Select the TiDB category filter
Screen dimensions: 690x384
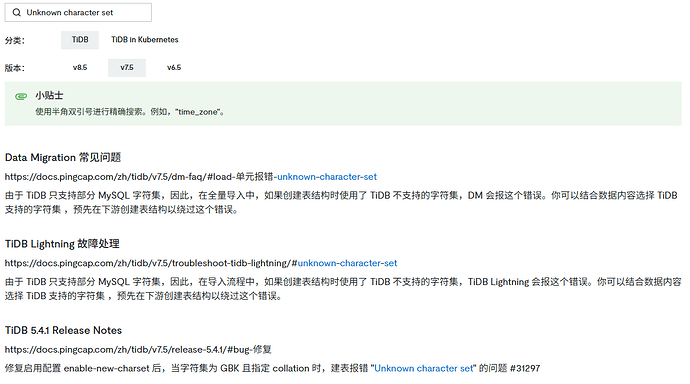coord(80,40)
